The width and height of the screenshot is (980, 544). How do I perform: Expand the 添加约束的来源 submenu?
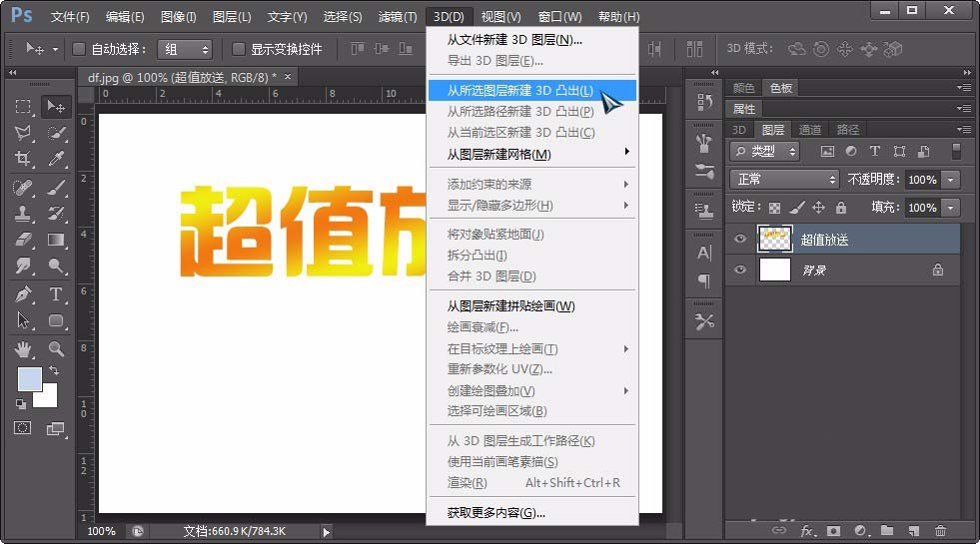click(x=531, y=185)
